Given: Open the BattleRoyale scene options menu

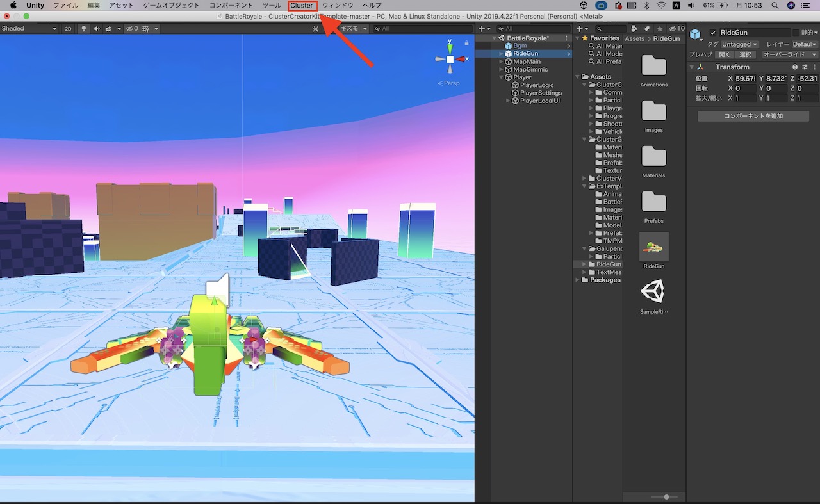Looking at the screenshot, I should [566, 38].
